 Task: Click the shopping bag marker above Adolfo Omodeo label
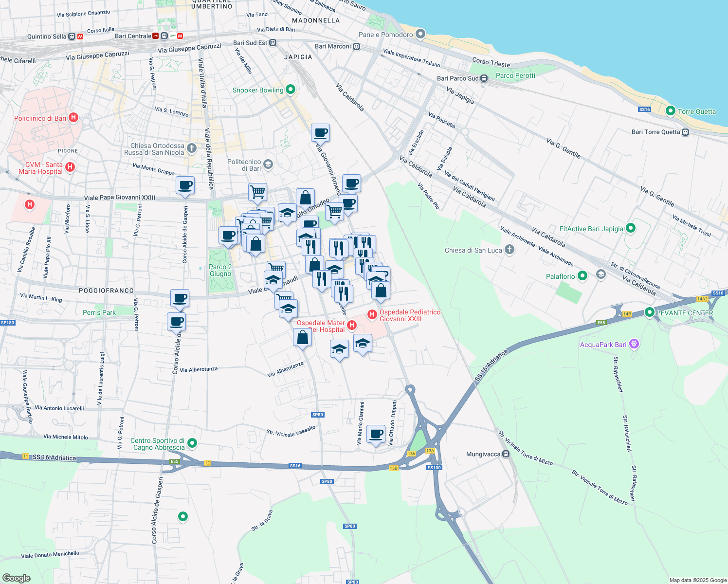[305, 199]
